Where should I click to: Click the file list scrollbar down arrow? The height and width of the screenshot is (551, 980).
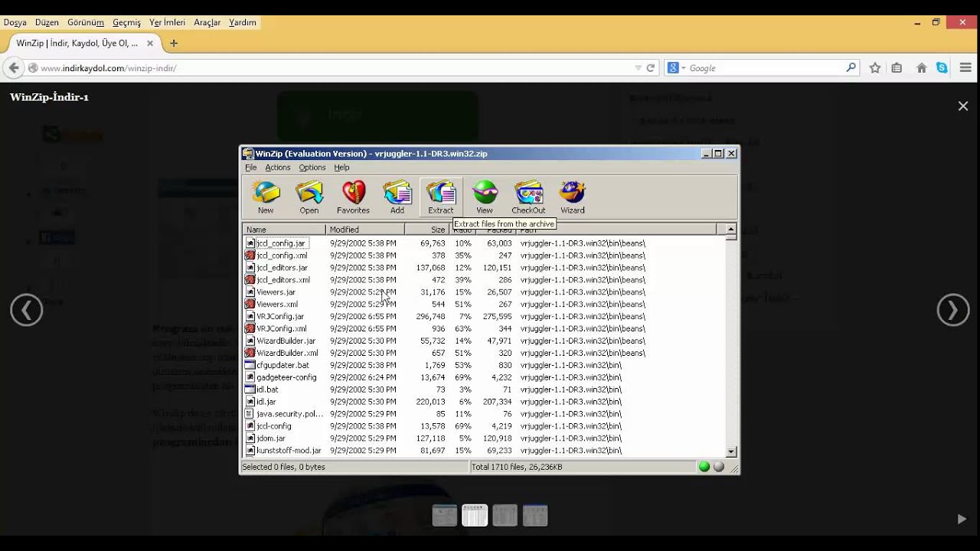(x=731, y=452)
